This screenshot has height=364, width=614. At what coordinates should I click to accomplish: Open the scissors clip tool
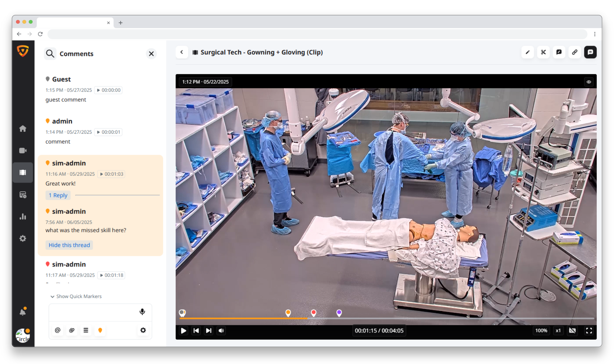[543, 52]
